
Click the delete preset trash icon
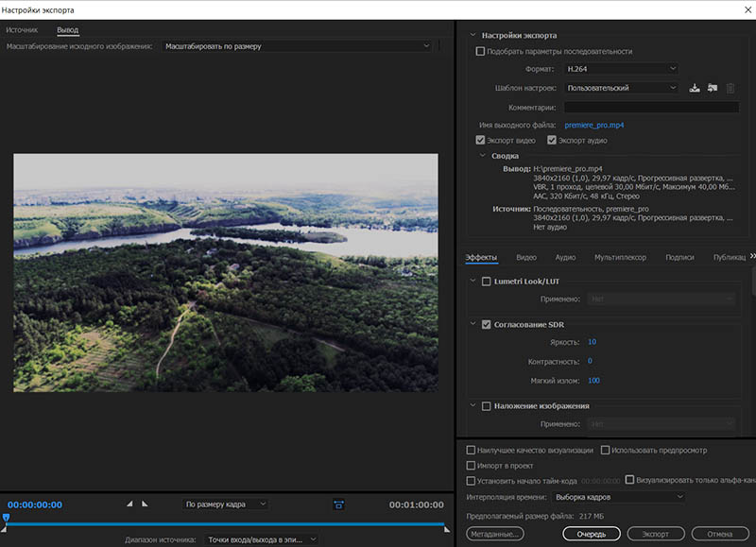(x=730, y=88)
